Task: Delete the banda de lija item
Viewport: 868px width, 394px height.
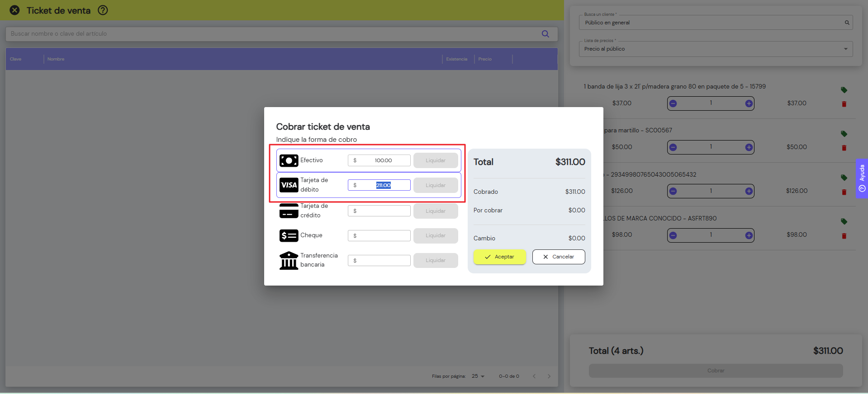Action: pyautogui.click(x=844, y=104)
